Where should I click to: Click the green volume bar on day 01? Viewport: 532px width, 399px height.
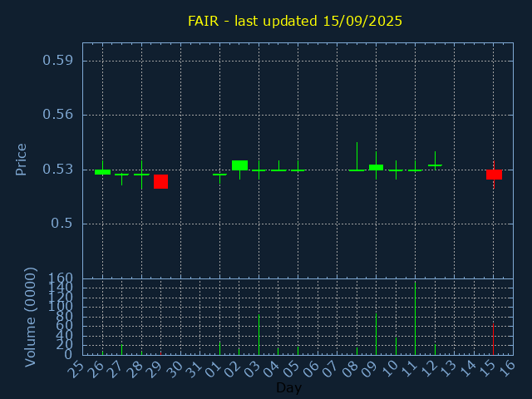[x=219, y=348]
